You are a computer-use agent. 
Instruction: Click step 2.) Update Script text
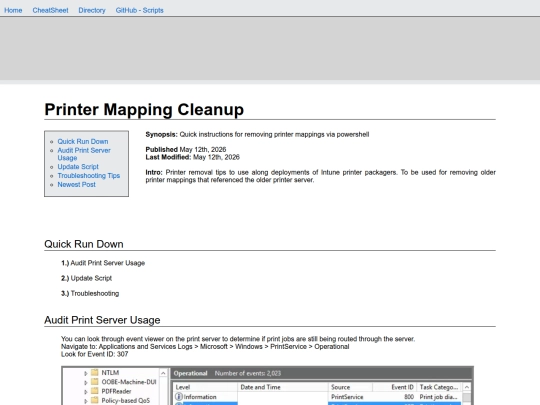tap(86, 278)
